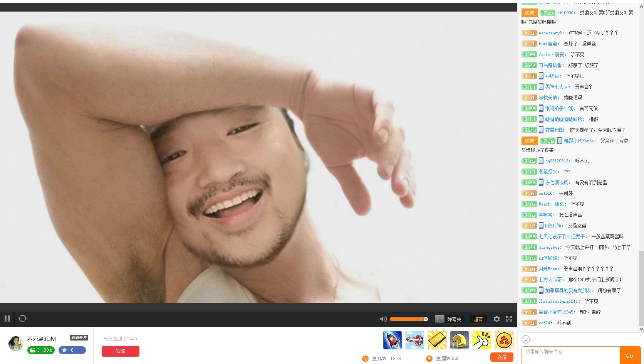Click the 鱼丸数 fish ball icon

point(365,359)
